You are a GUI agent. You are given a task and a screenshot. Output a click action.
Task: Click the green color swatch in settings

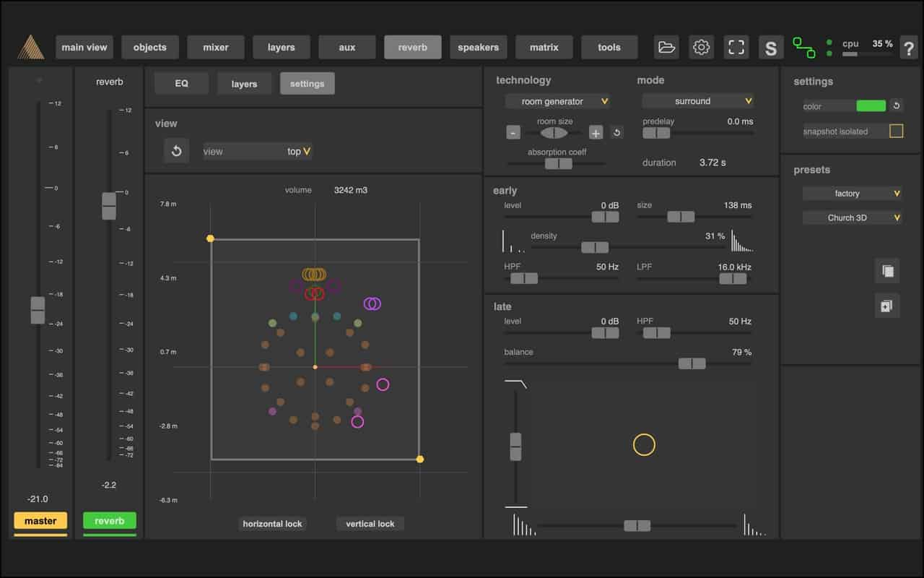[x=871, y=106]
